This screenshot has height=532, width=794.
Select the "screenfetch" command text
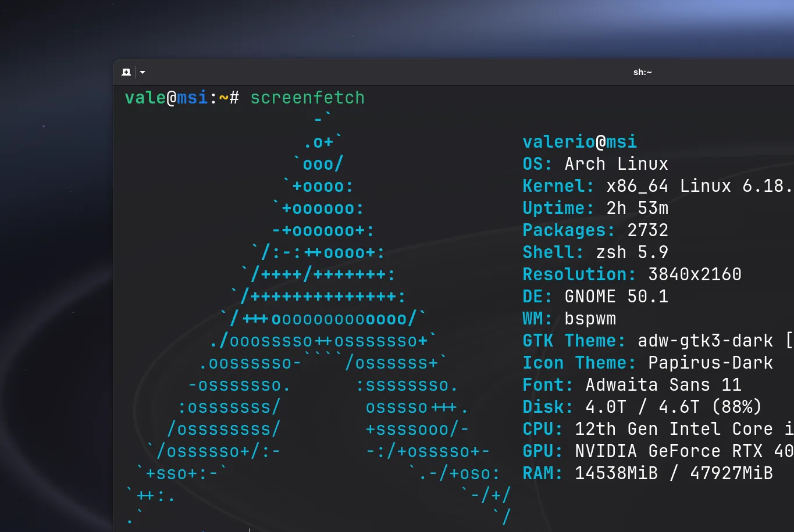click(307, 98)
